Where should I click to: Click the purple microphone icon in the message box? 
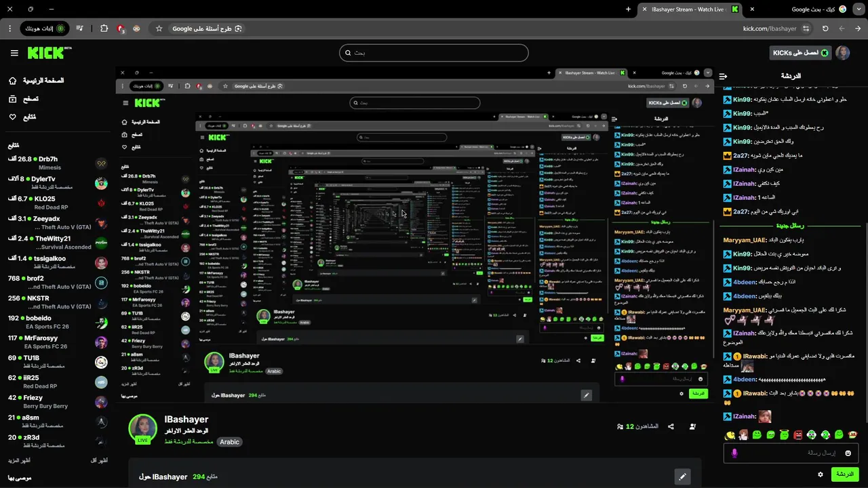pos(734,453)
